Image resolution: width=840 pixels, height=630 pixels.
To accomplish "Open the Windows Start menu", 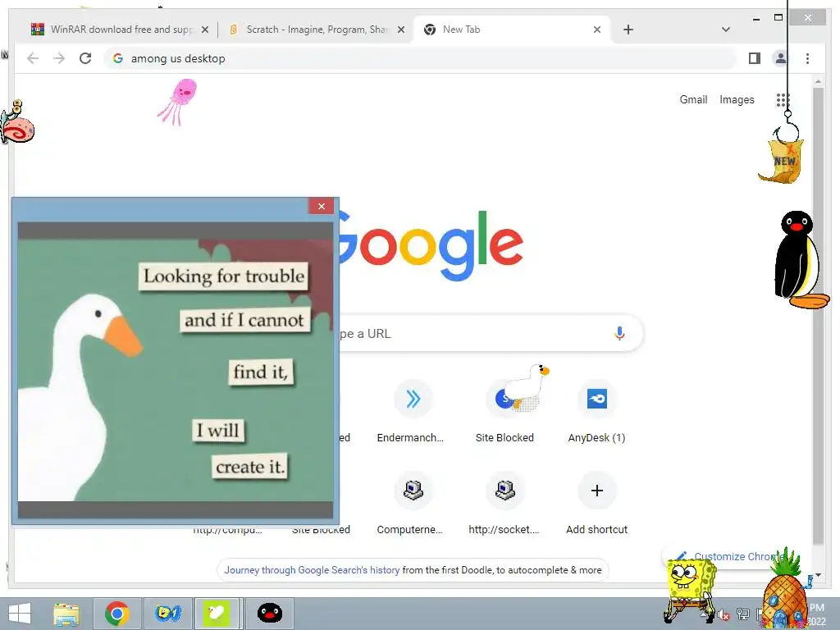I will [20, 614].
